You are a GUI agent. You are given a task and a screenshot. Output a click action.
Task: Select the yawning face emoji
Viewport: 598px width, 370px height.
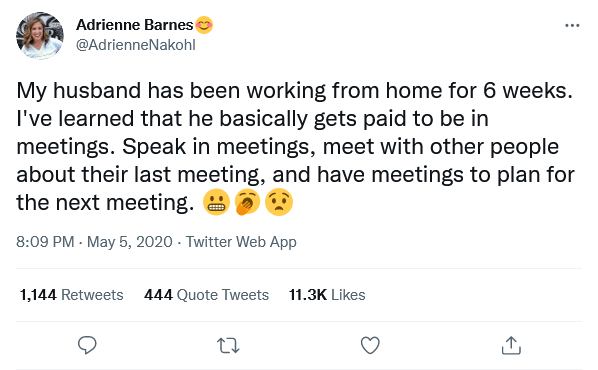[x=248, y=202]
